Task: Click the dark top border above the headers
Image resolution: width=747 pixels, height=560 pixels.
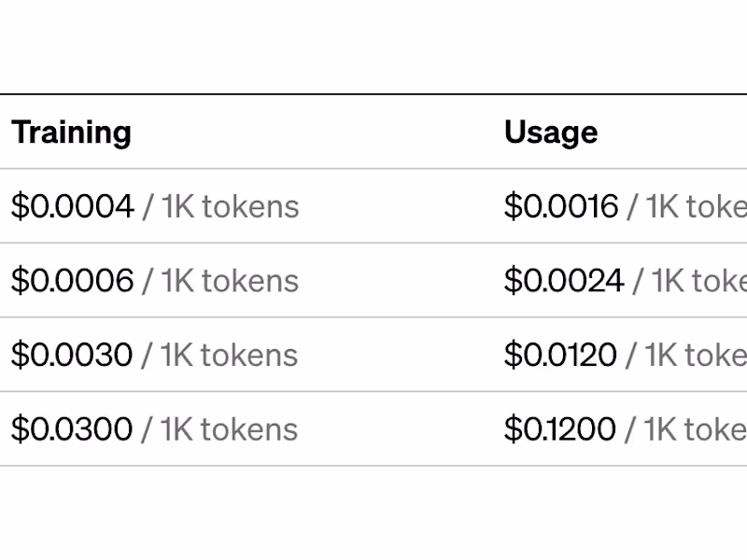Action: click(x=373, y=94)
